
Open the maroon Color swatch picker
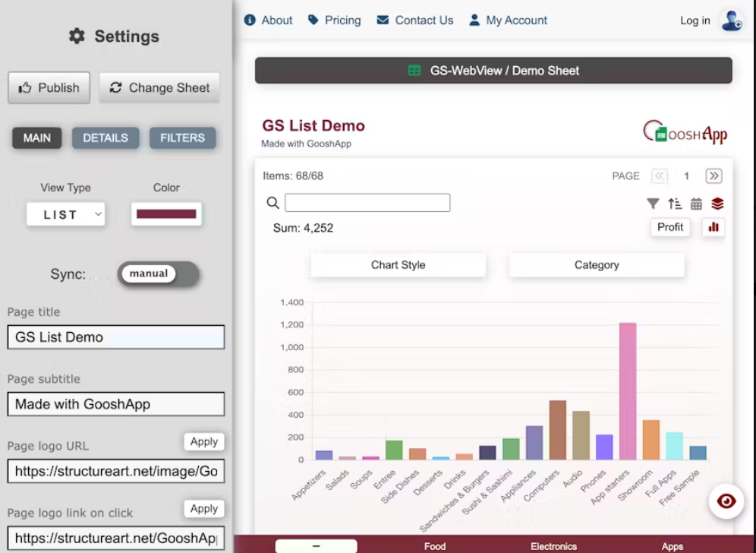pos(166,213)
